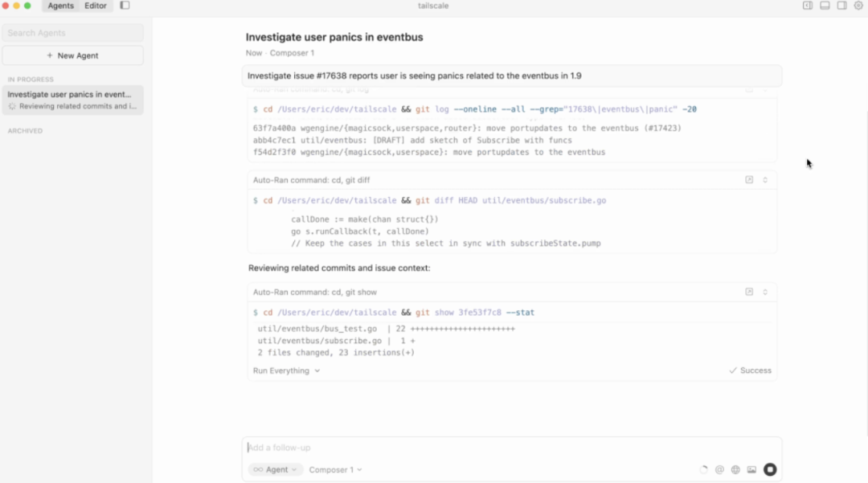Click the 'Now · Composer 1' subtitle

coord(280,53)
